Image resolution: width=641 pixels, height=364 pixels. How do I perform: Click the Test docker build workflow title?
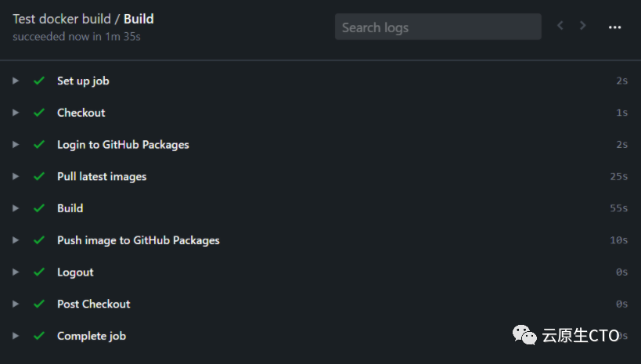(61, 19)
